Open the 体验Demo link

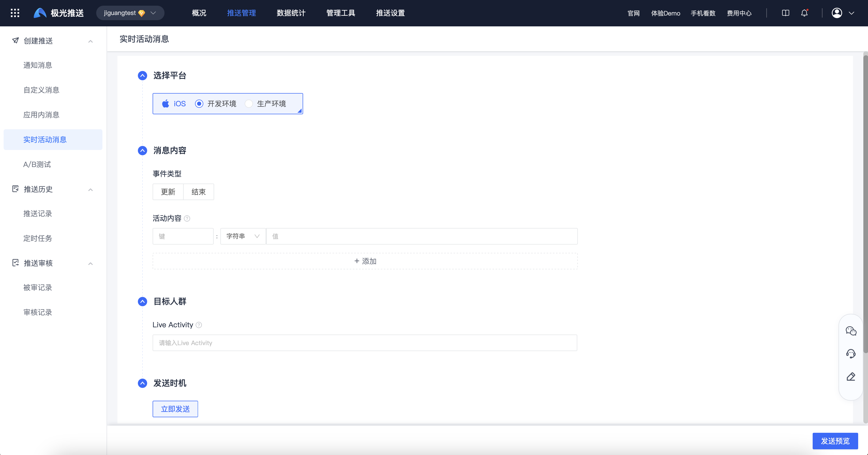[665, 13]
